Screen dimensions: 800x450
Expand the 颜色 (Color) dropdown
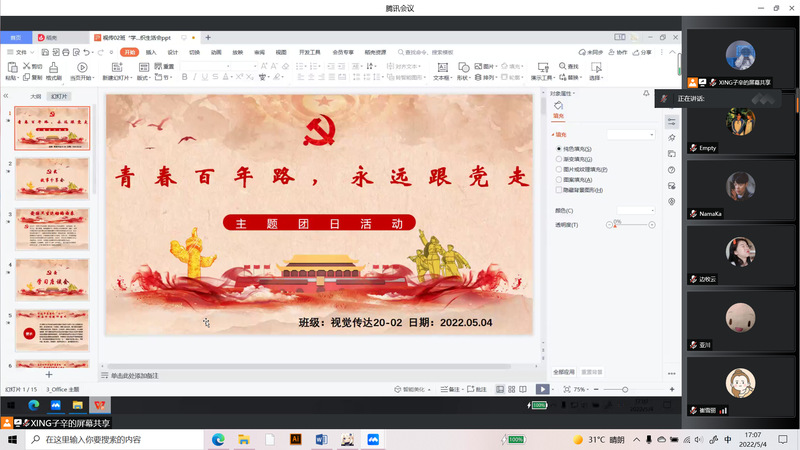[x=635, y=211]
